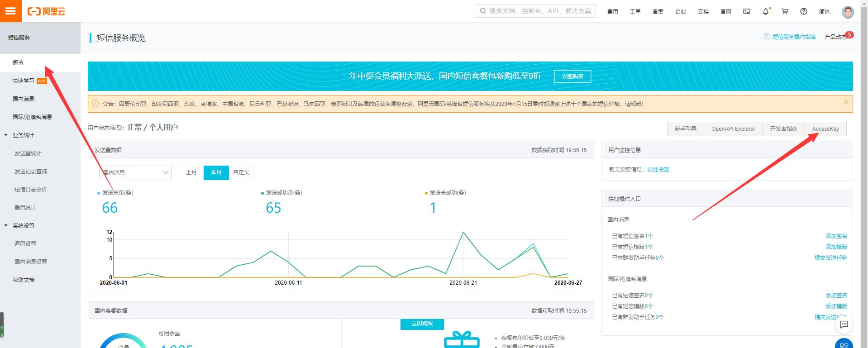
Task: Click 提交发送任务 under 国内消息
Action: point(830,258)
